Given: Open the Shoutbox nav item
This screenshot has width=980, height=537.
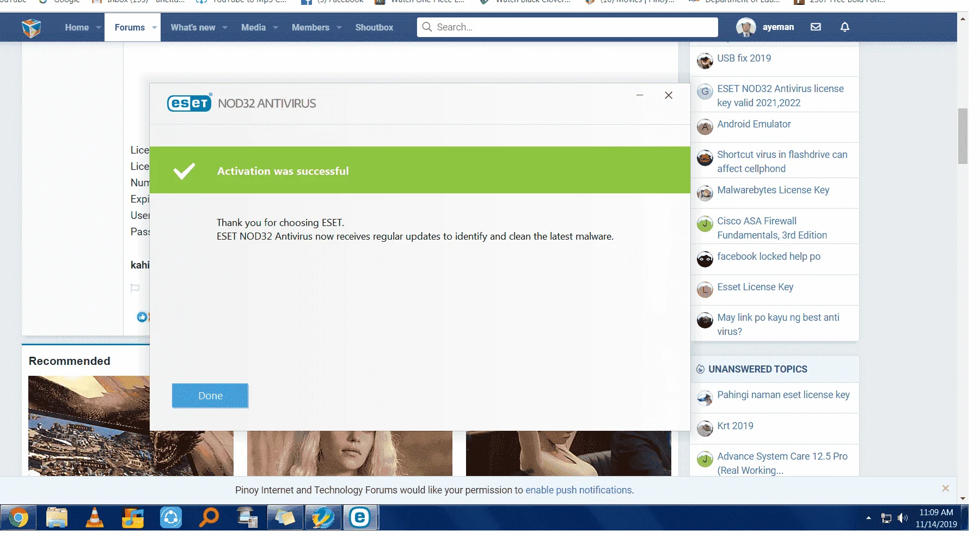Looking at the screenshot, I should (x=374, y=27).
